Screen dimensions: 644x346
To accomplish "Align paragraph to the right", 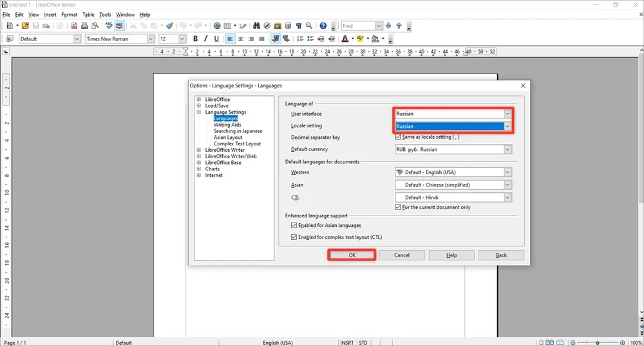I will [x=251, y=39].
